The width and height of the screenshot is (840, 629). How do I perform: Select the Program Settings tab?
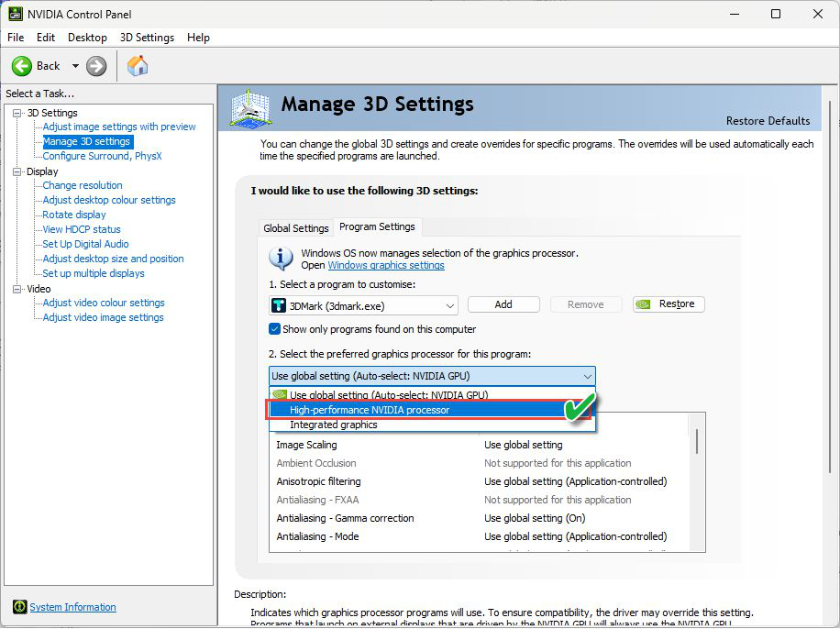(377, 227)
